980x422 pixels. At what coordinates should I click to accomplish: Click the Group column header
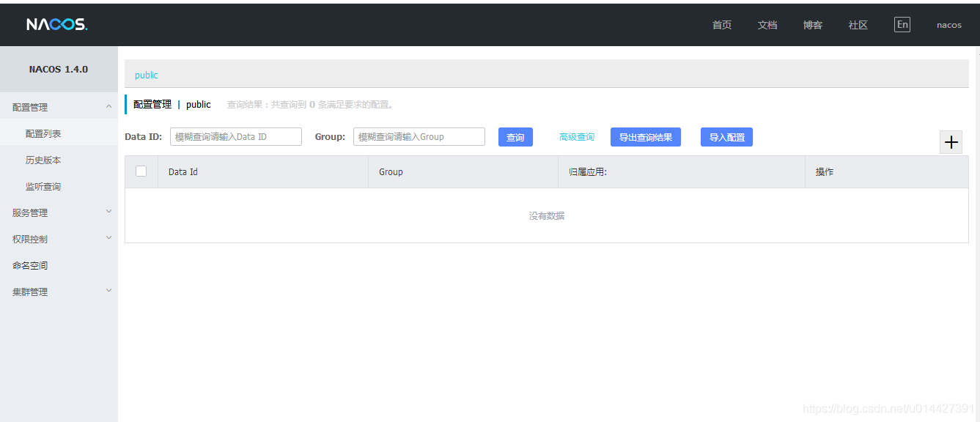(x=463, y=171)
